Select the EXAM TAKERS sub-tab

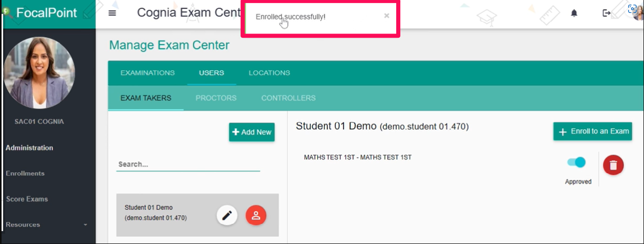[x=146, y=98]
